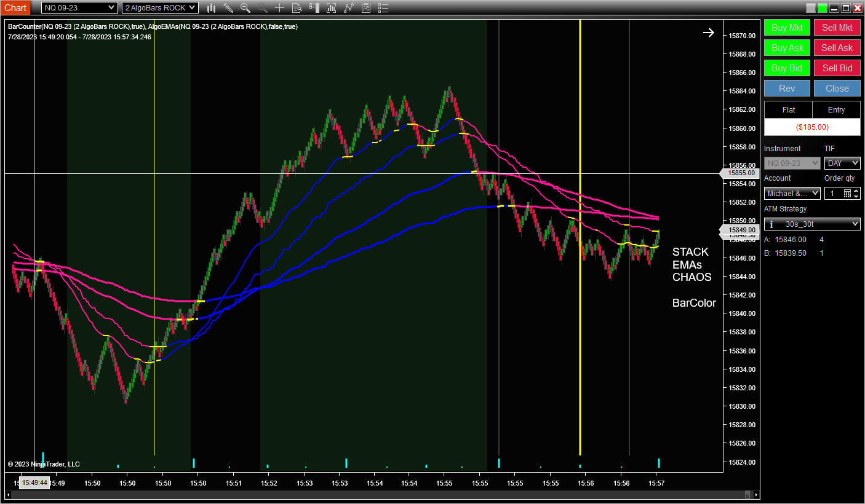This screenshot has height=504, width=865.
Task: Click the 7/28/2023 time range text
Action: 79,37
